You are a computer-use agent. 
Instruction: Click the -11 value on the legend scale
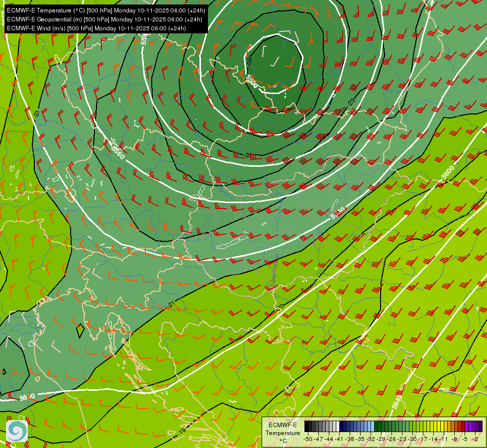coord(444,439)
